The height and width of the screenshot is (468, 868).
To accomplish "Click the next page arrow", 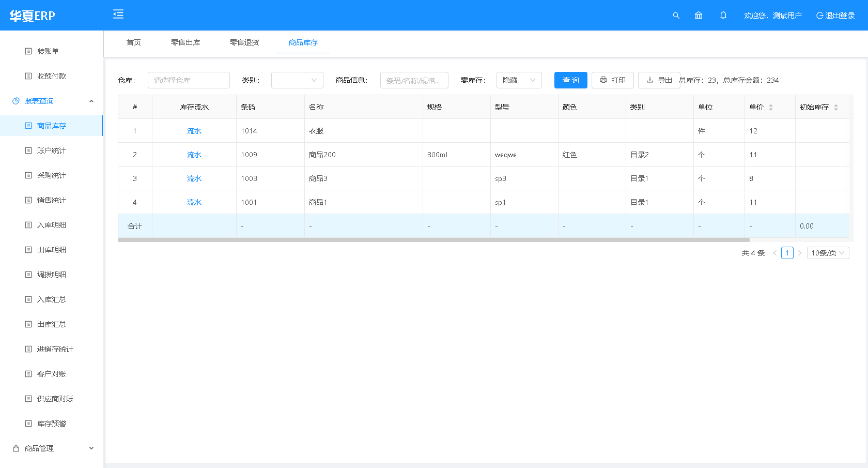I will coord(800,253).
